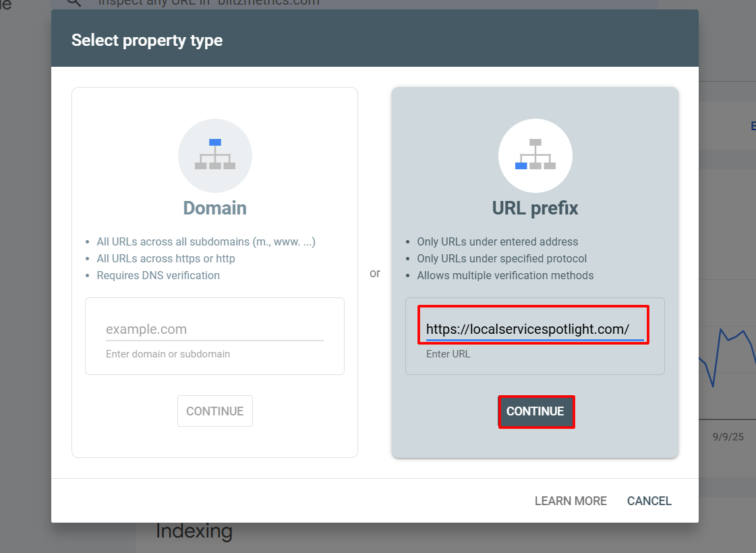The height and width of the screenshot is (553, 756).
Task: Select the Domain card to highlight it
Action: click(x=214, y=270)
